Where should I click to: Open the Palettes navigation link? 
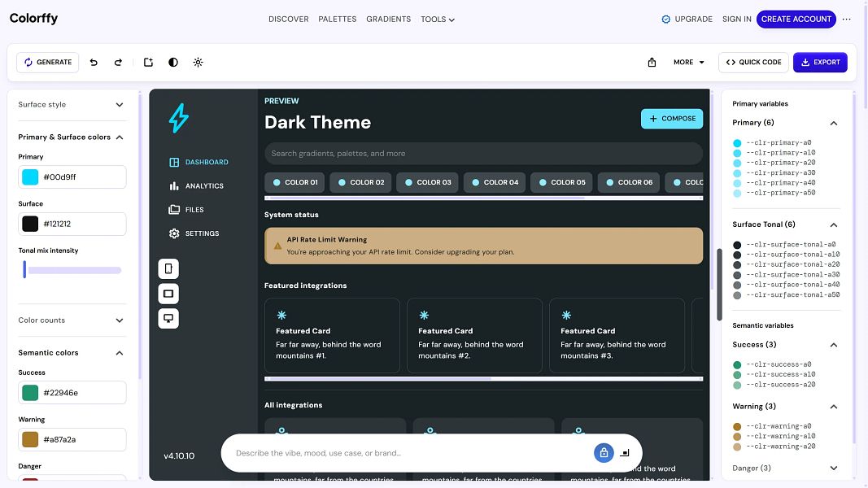tap(337, 20)
